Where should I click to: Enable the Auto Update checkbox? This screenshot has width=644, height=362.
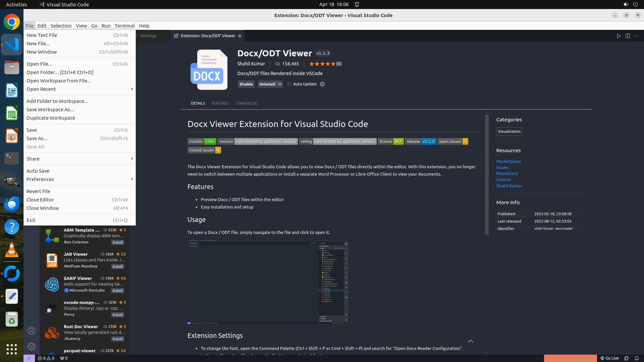click(289, 84)
